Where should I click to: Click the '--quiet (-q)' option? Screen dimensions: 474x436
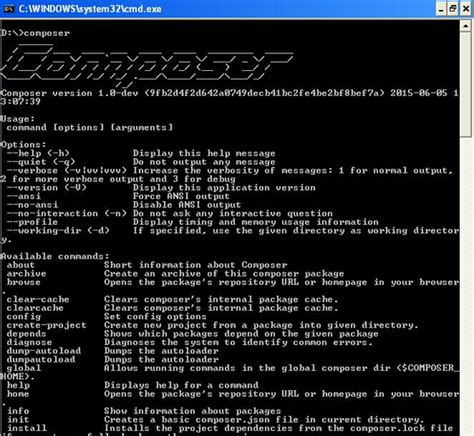[41, 162]
